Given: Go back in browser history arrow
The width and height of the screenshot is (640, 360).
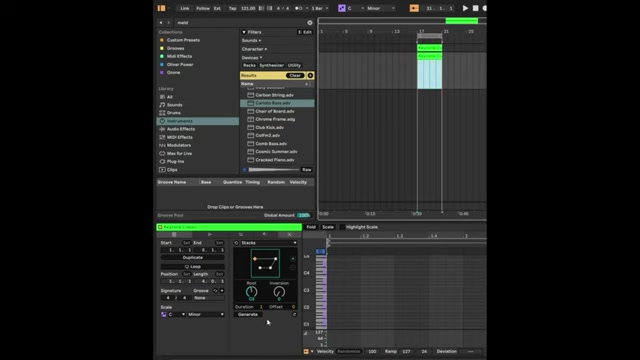Looking at the screenshot, I should [161, 23].
